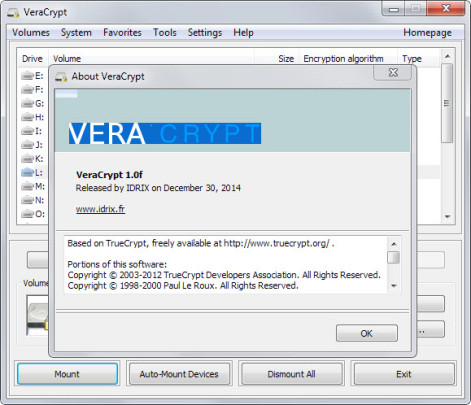
Task: Click OK in the About dialog
Action: [x=367, y=333]
